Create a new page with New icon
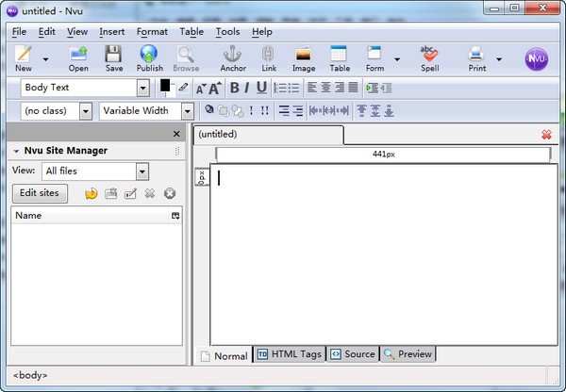The height and width of the screenshot is (392, 566). [24, 58]
